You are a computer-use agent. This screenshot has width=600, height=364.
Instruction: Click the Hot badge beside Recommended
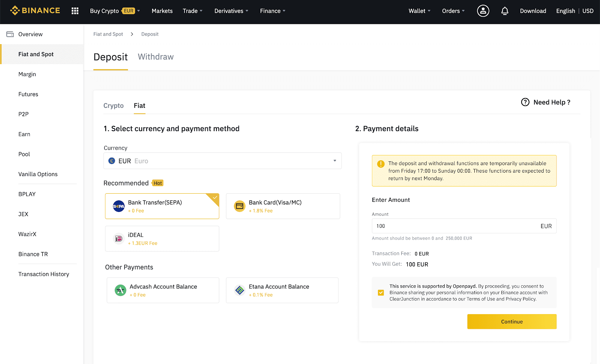point(158,183)
